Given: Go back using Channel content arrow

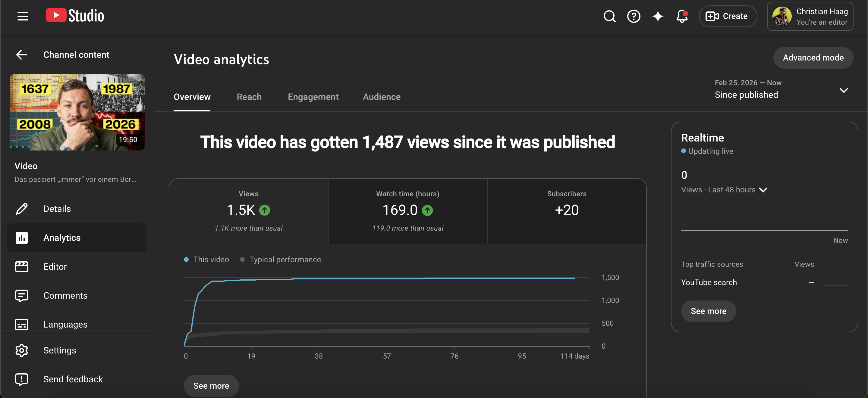Looking at the screenshot, I should click(22, 54).
